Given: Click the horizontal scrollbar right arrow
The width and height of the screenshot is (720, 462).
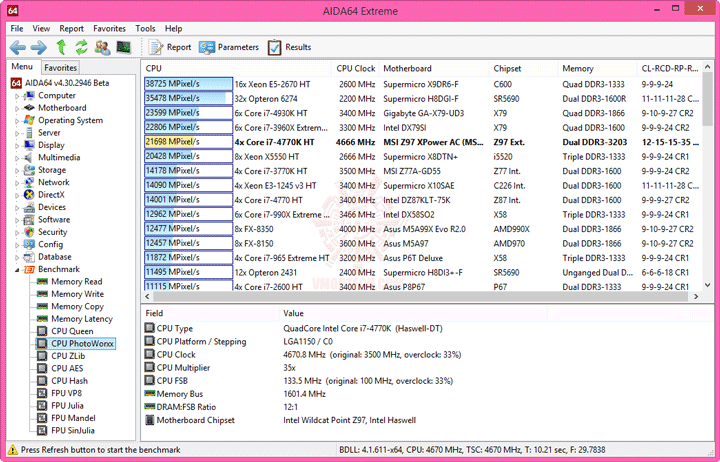Looking at the screenshot, I should (x=696, y=297).
